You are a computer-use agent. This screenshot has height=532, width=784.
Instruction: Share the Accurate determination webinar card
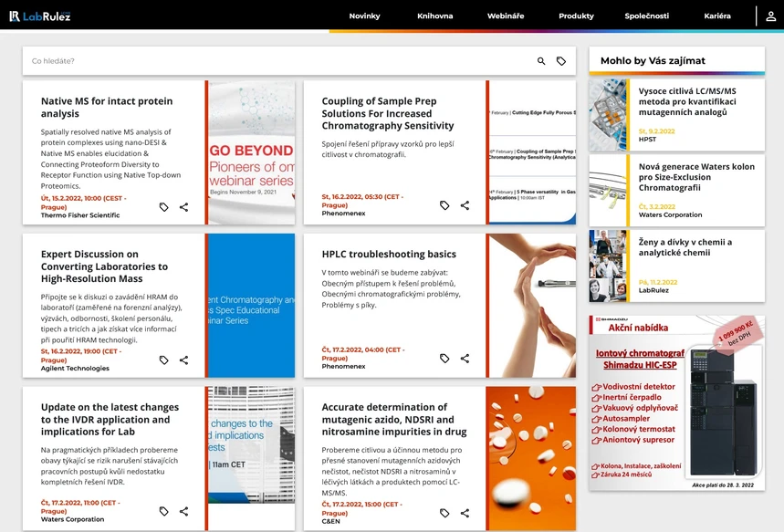pos(465,513)
